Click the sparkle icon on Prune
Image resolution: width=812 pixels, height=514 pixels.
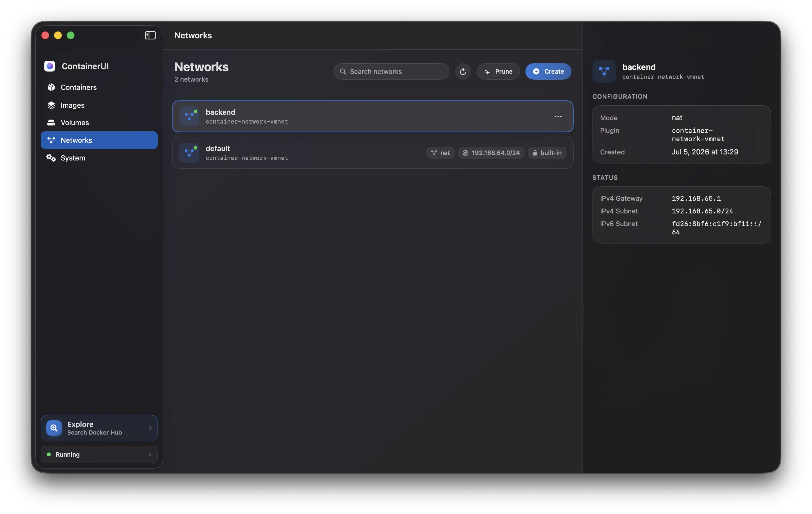click(487, 71)
